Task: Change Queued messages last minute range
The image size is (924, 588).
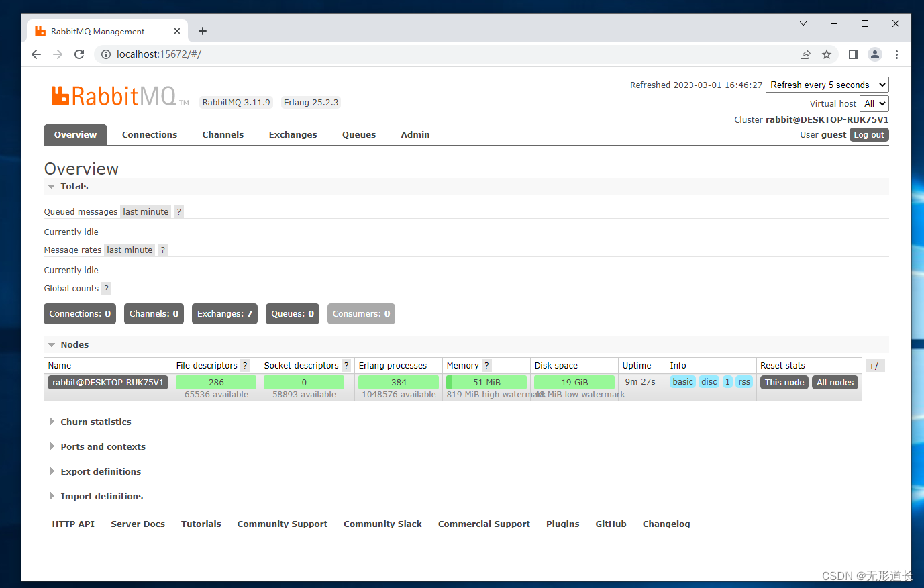Action: coord(146,211)
